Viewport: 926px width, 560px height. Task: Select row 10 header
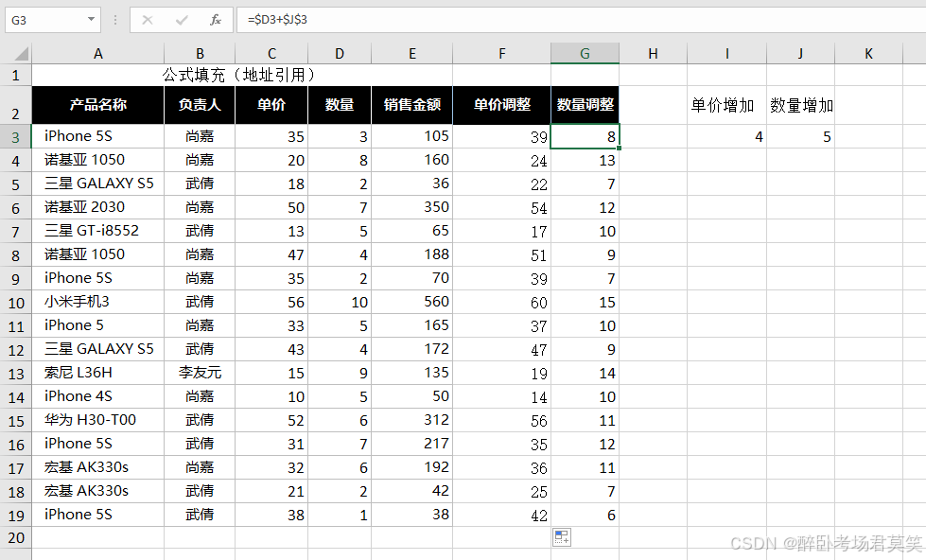[x=16, y=303]
